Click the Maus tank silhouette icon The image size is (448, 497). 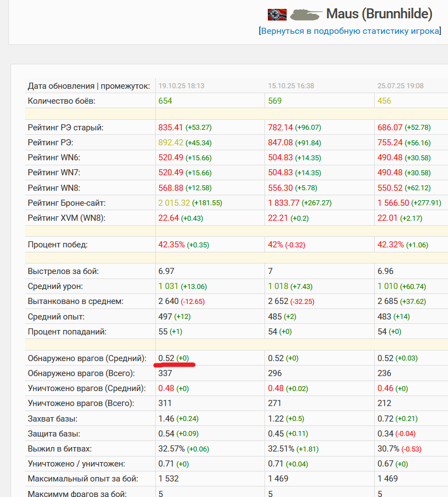pos(306,14)
